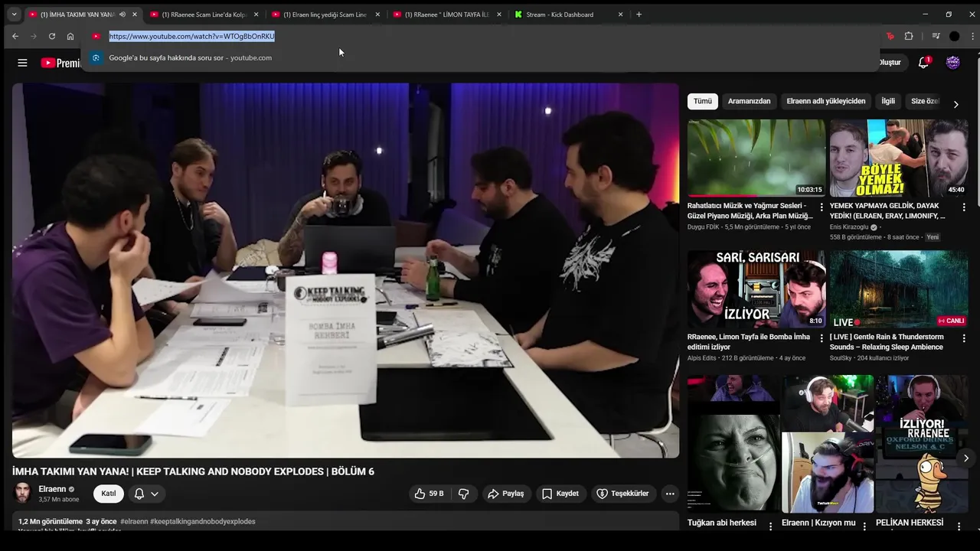Click the Katıl join button
The width and height of the screenshot is (980, 551).
tap(109, 494)
